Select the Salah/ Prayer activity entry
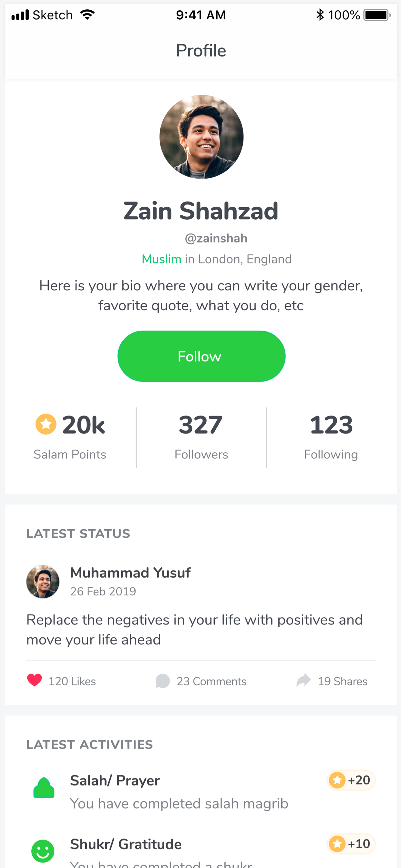401x868 pixels. [x=201, y=791]
